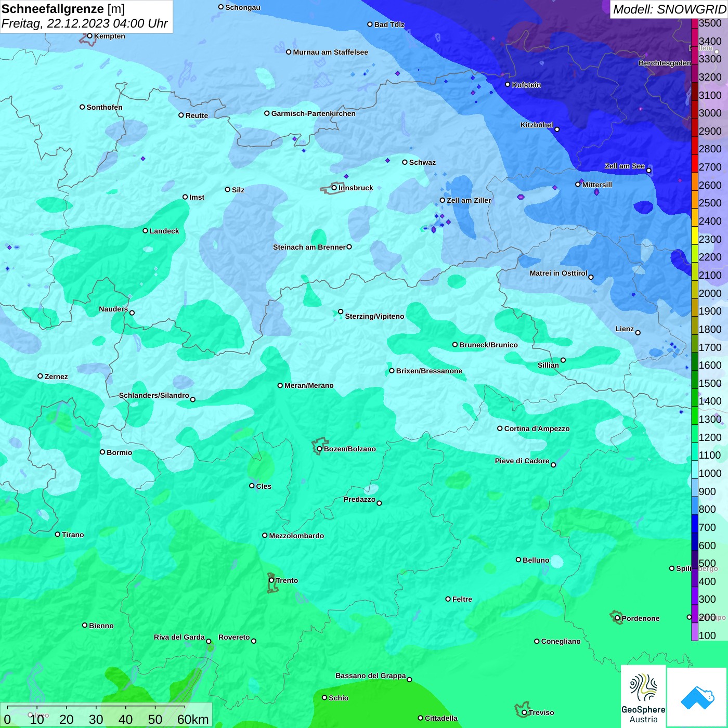Click the 'Reutte' label
This screenshot has height=728, width=728.
(197, 115)
